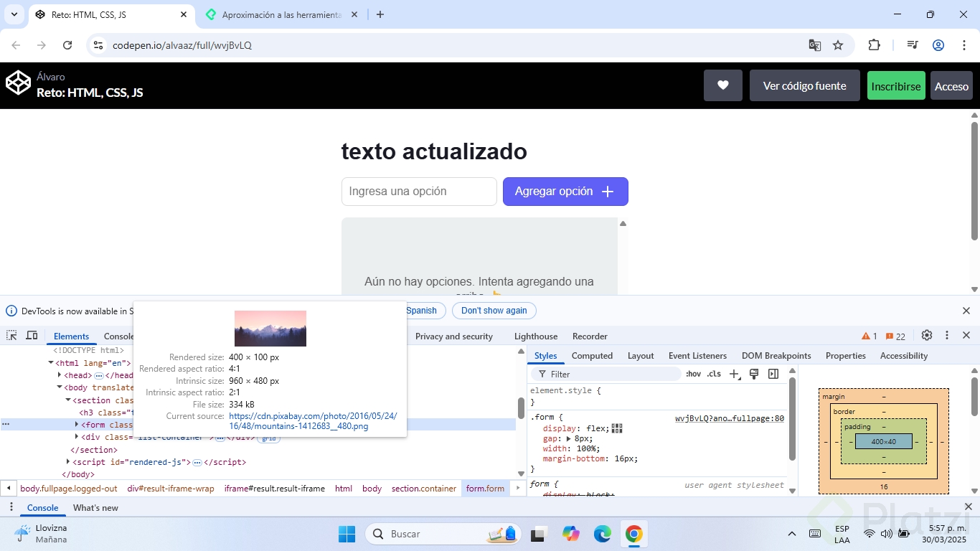
Task: Click the Agregar opción button
Action: point(565,192)
